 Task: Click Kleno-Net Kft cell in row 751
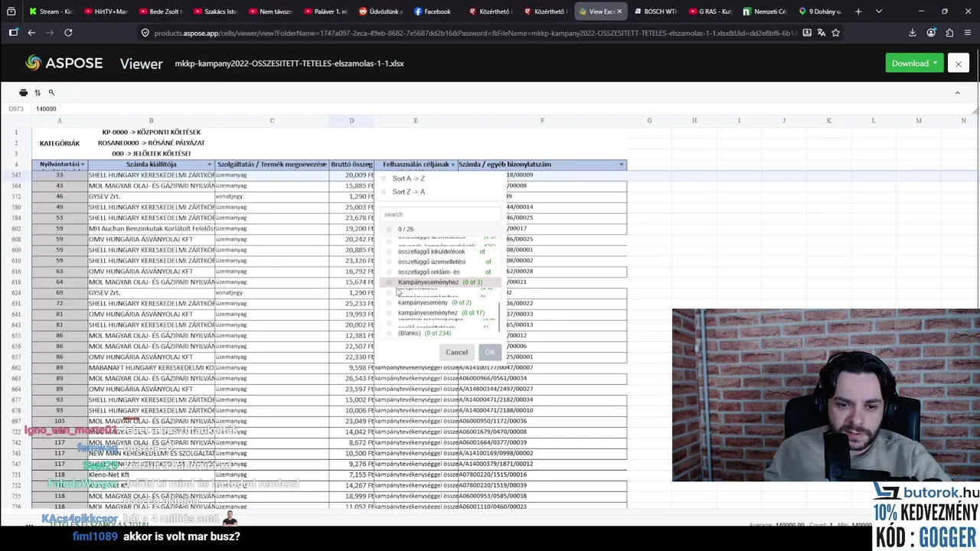[x=151, y=475]
